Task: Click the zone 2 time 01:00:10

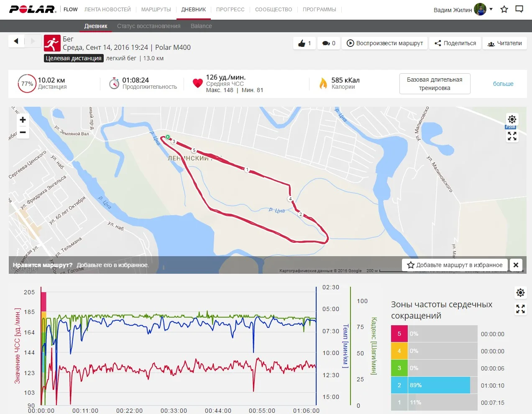Action: pos(493,386)
